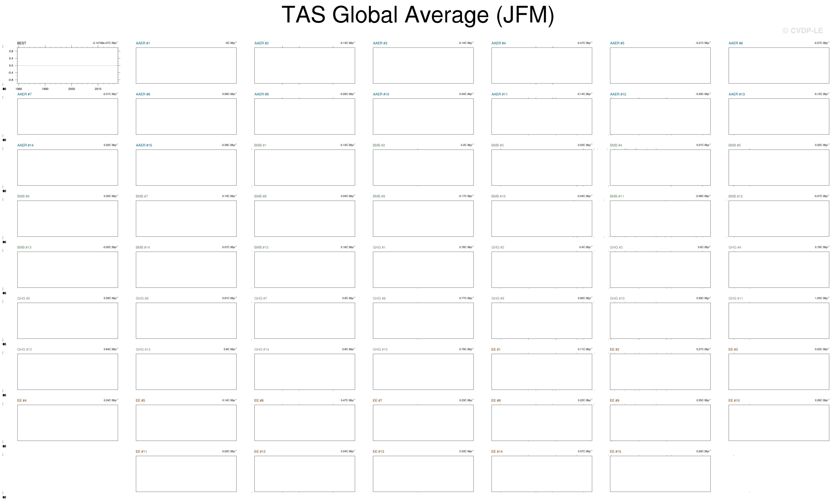
Task: Open the EE #7 plot panel
Action: [x=423, y=423]
